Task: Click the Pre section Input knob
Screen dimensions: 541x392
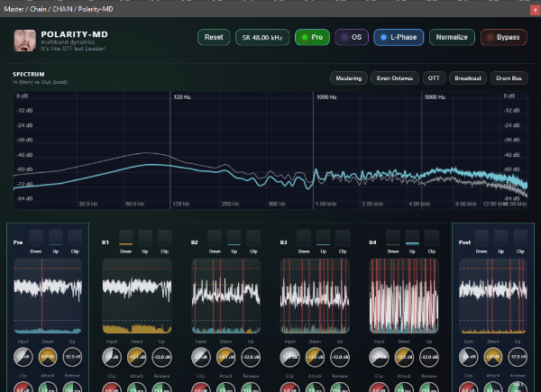Action: click(23, 357)
